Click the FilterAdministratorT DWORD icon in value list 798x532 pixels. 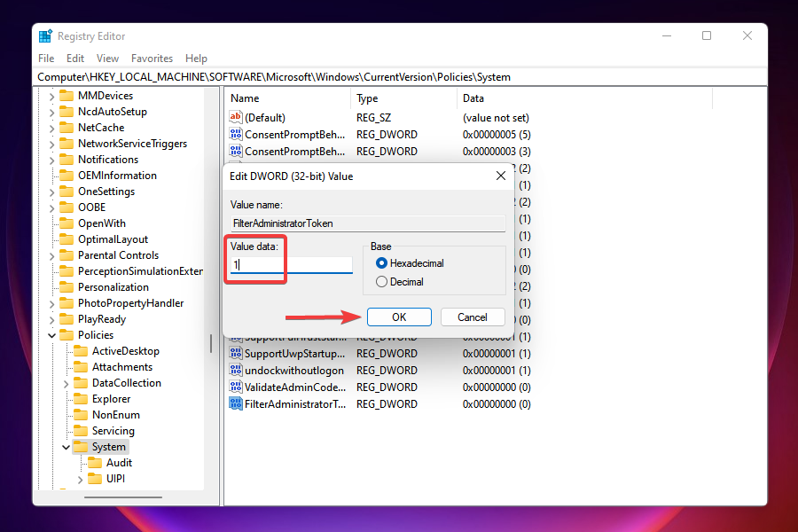pyautogui.click(x=235, y=403)
